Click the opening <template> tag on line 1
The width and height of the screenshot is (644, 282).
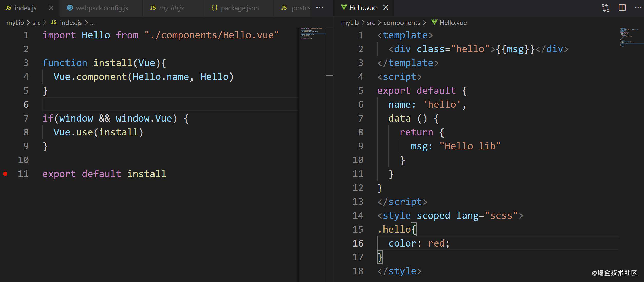[405, 35]
